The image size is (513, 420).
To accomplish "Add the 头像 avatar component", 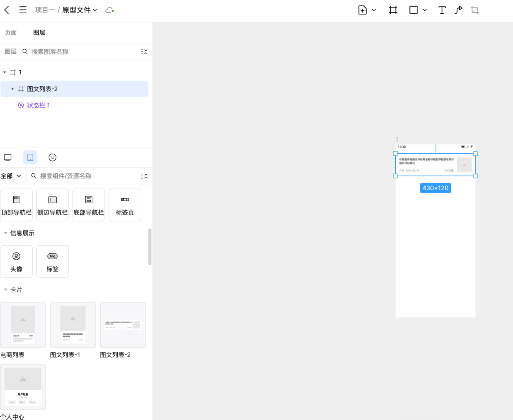I will pos(16,261).
